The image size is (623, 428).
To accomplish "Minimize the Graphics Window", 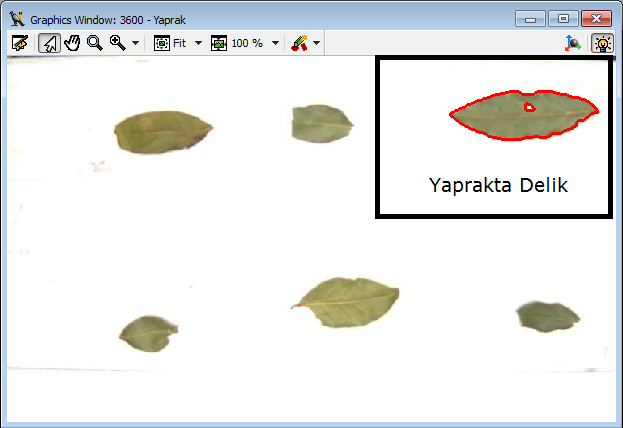I will pos(530,19).
